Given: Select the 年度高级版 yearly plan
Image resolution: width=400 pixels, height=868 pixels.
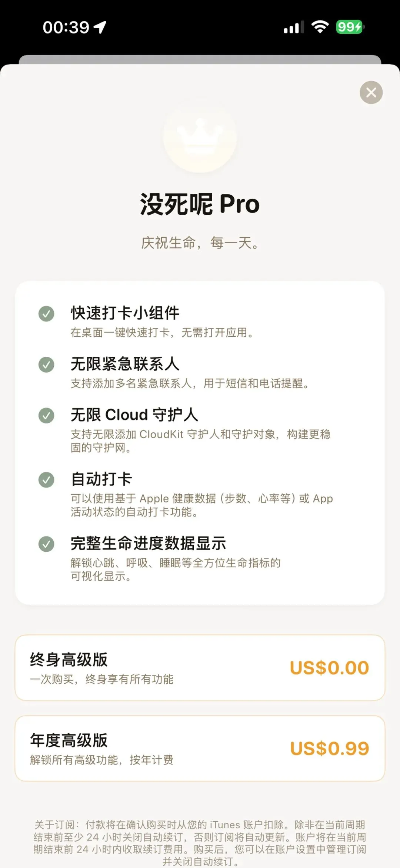Looking at the screenshot, I should point(200,749).
